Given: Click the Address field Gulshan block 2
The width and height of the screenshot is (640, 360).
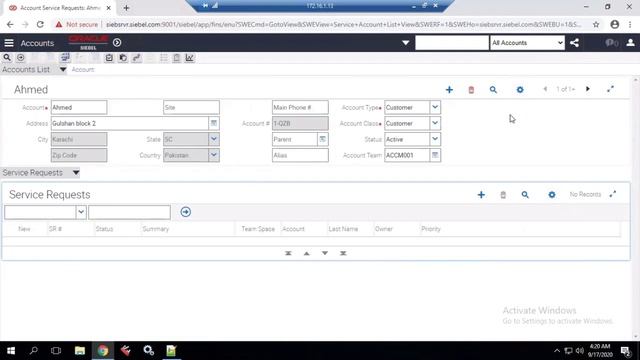Looking at the screenshot, I should click(x=130, y=123).
